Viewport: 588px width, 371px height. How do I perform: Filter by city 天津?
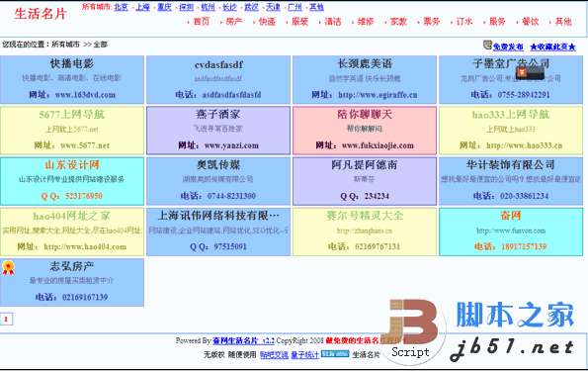pyautogui.click(x=274, y=7)
